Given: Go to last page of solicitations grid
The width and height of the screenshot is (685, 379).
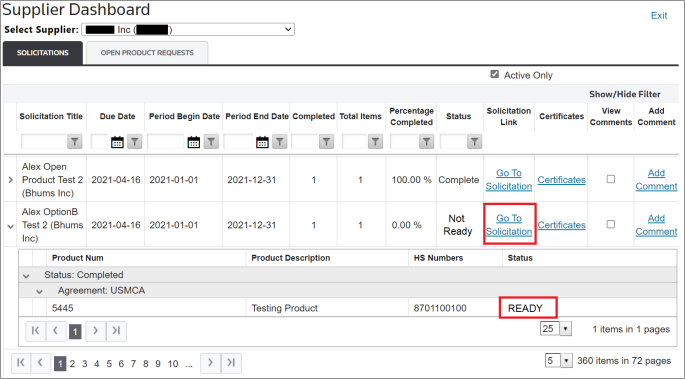Looking at the screenshot, I should [231, 363].
